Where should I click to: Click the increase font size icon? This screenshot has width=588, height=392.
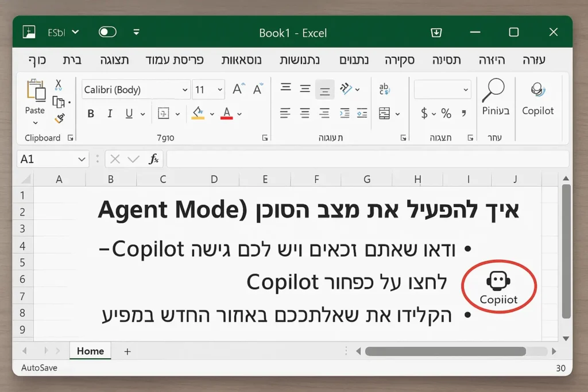[238, 90]
